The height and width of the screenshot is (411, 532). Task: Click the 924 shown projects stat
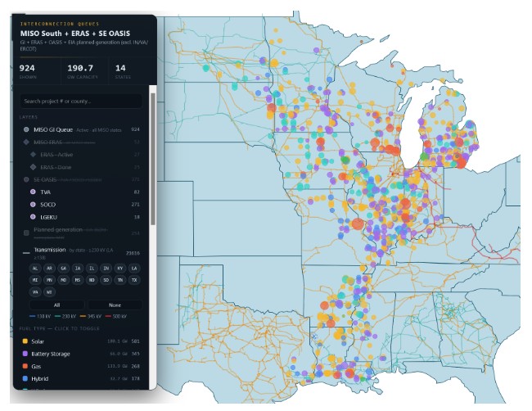coord(27,71)
